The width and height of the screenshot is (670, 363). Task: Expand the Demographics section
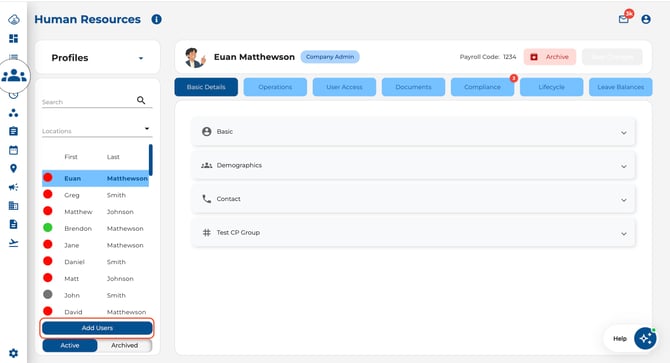[x=413, y=165]
